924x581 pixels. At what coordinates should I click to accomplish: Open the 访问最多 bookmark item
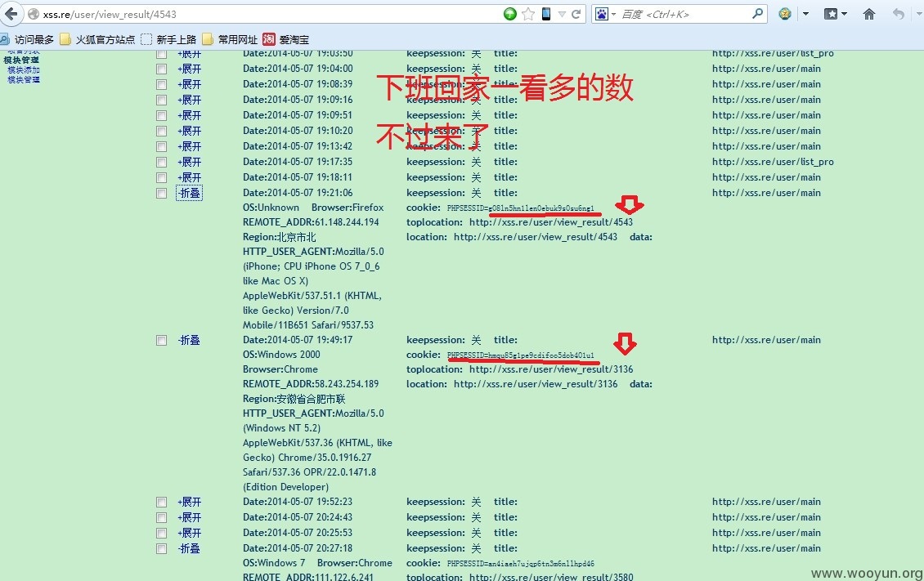coord(28,39)
